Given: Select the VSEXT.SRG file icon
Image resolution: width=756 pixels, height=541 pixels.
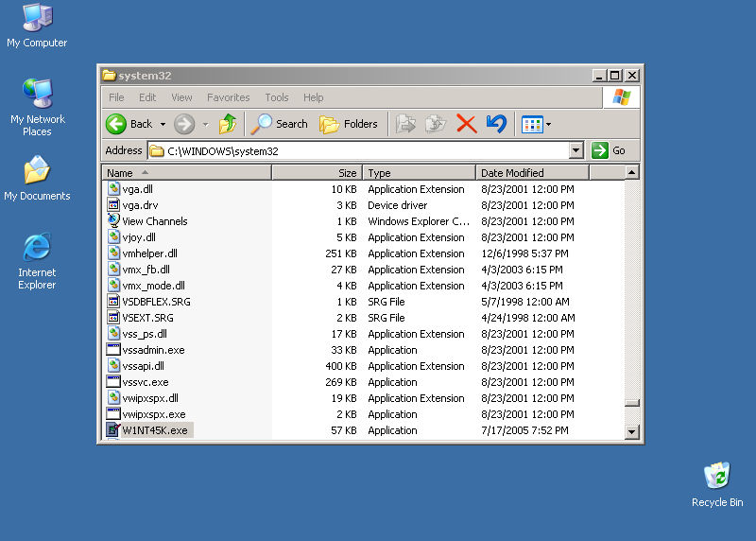Looking at the screenshot, I should coord(113,317).
